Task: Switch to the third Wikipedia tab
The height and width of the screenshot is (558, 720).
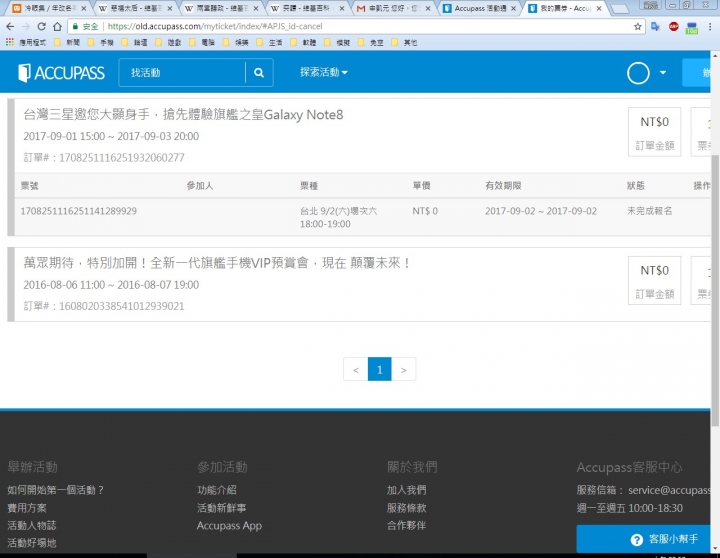Action: [305, 8]
